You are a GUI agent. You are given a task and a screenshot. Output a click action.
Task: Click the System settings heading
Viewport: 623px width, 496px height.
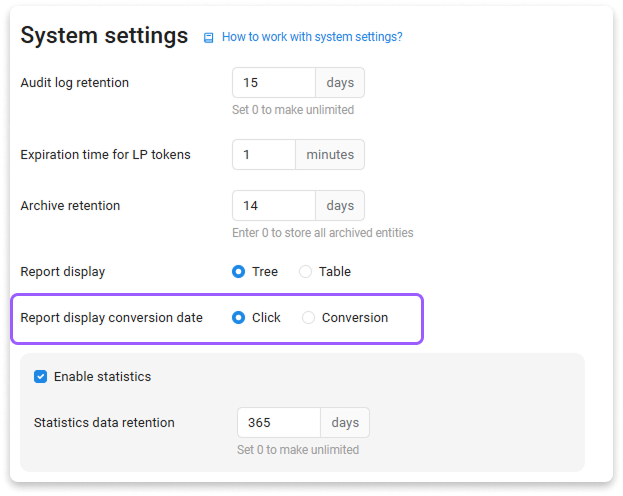[104, 36]
